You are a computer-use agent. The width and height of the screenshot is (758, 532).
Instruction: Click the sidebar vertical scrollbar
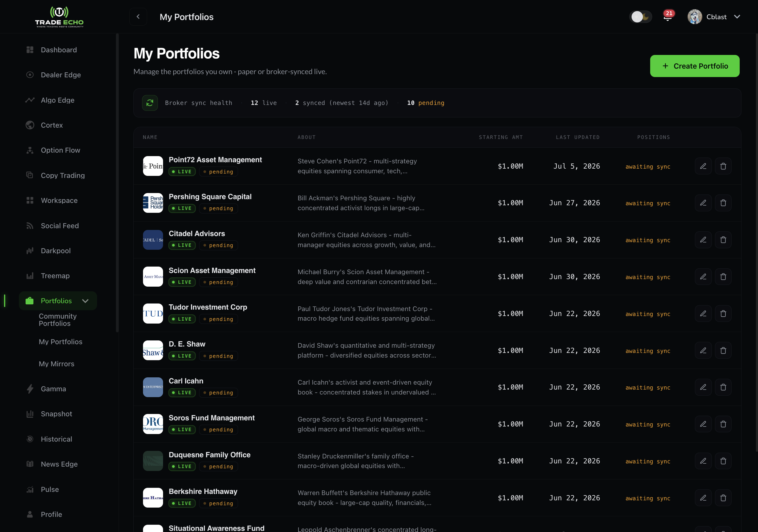point(117,183)
